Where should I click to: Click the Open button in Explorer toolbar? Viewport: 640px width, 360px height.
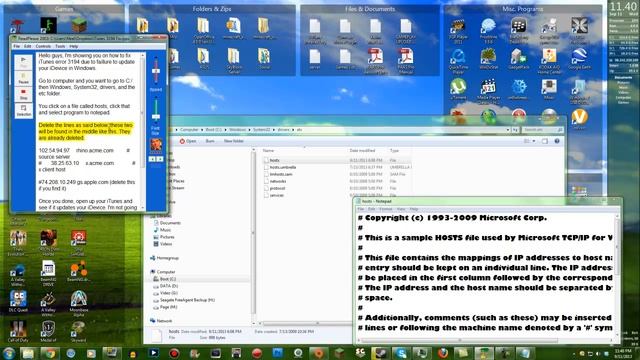pyautogui.click(x=188, y=141)
